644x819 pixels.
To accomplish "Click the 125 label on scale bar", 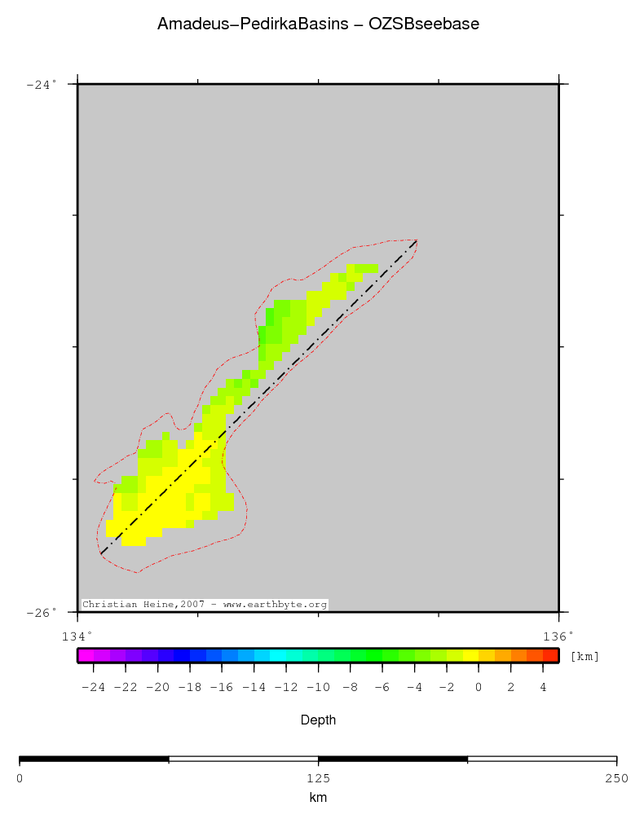I will tap(318, 778).
